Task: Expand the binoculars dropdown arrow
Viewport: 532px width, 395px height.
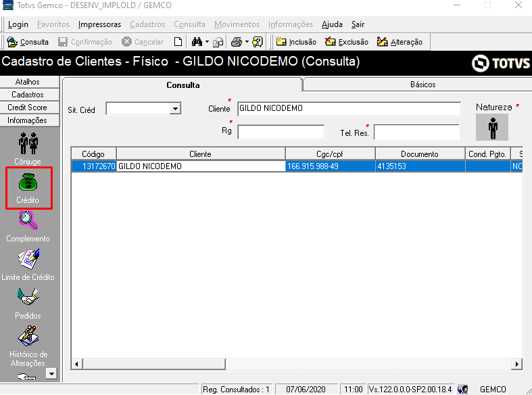Action: click(207, 42)
